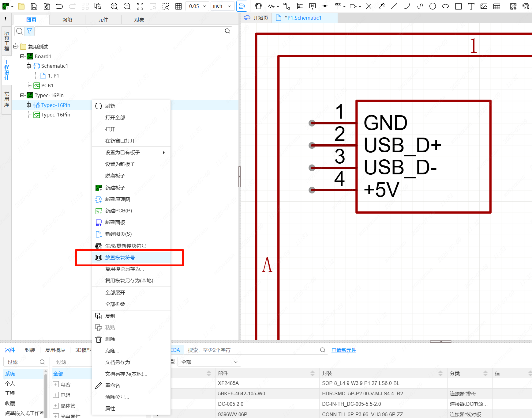
Task: Click the component search input field
Action: click(x=253, y=350)
